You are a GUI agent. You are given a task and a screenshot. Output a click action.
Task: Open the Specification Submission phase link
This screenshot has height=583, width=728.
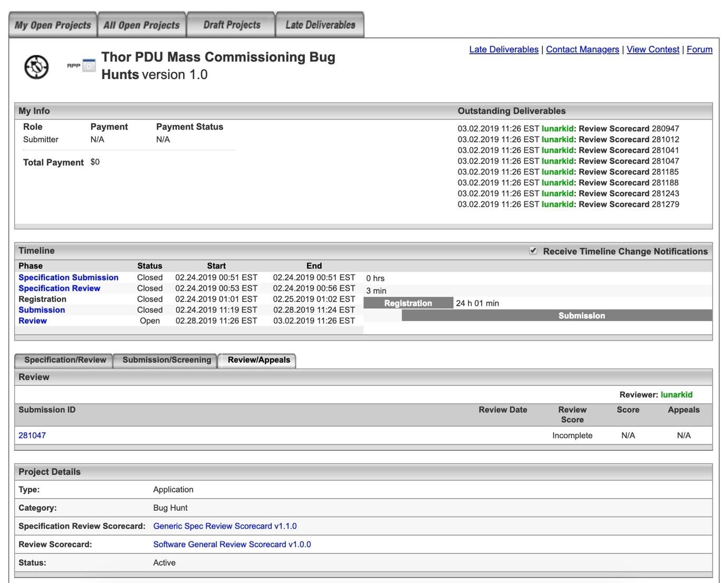click(x=69, y=277)
